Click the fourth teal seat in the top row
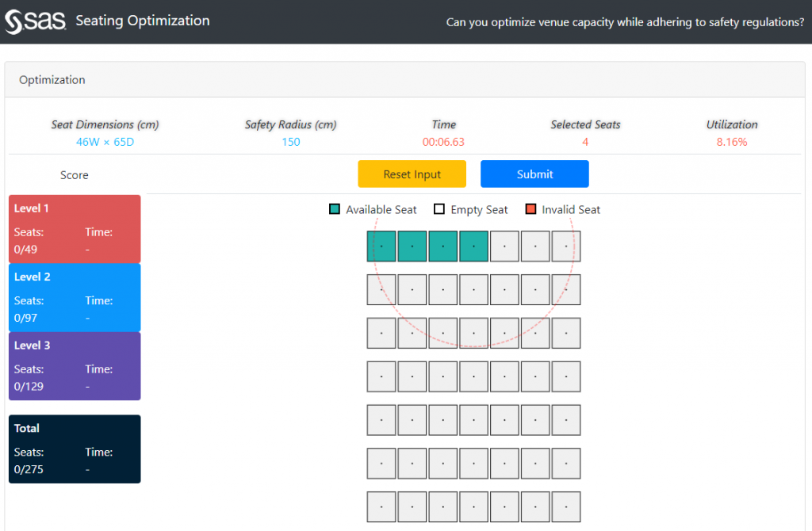The height and width of the screenshot is (531, 812). 473,246
